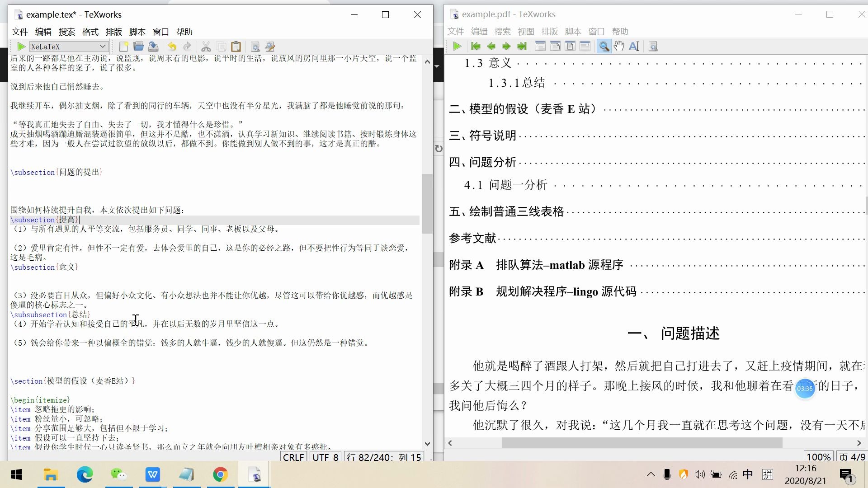Select the hand scroll tool in PDF viewer
This screenshot has height=488, width=868.
pos(619,46)
